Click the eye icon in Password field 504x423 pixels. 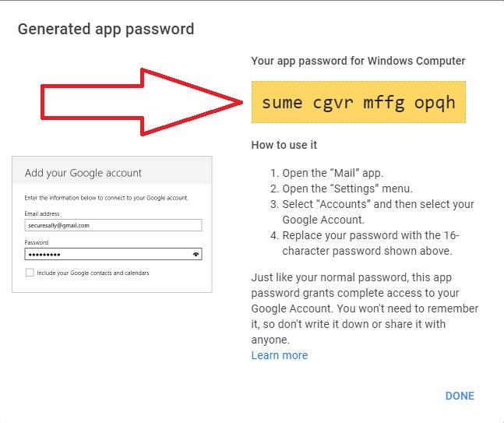(x=196, y=254)
